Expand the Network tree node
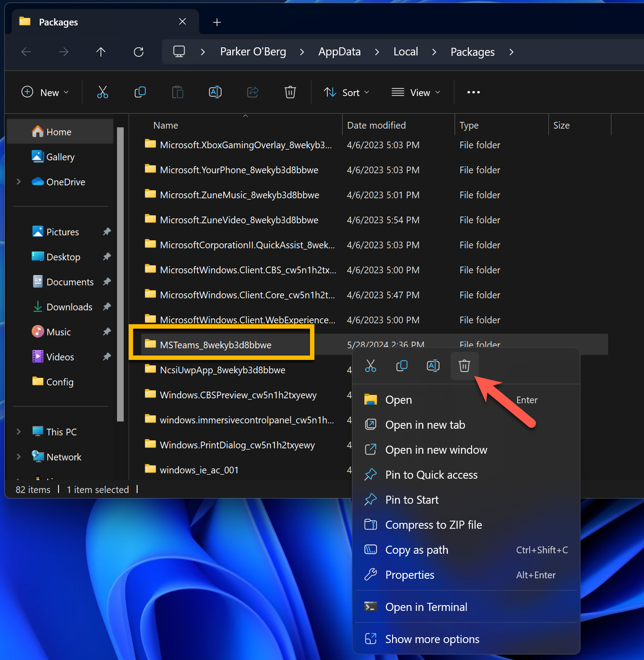This screenshot has height=660, width=644. [x=19, y=457]
